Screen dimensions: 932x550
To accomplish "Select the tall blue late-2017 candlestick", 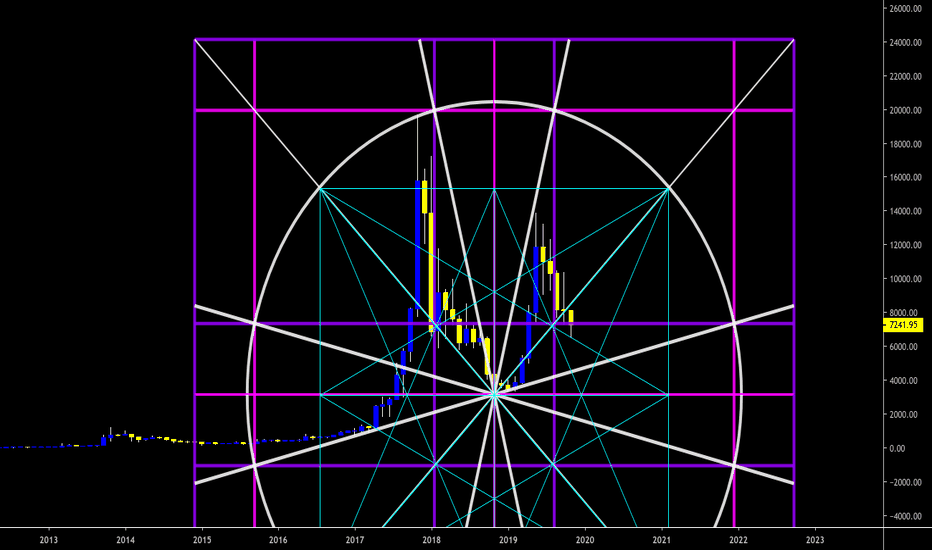I will pyautogui.click(x=417, y=244).
